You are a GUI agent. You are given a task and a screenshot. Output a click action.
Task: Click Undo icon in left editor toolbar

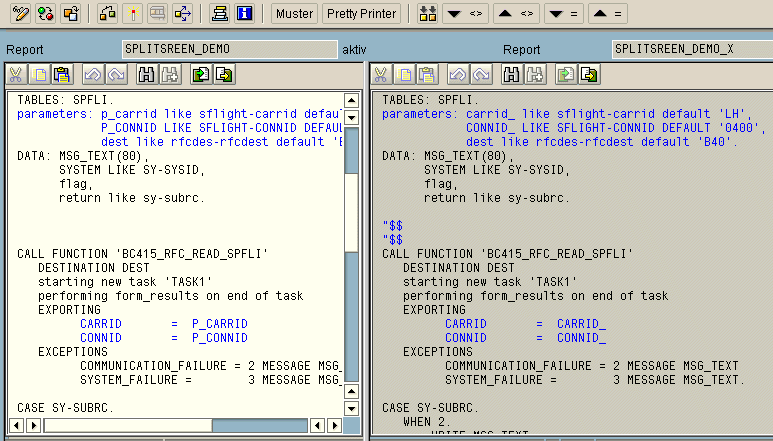click(92, 74)
